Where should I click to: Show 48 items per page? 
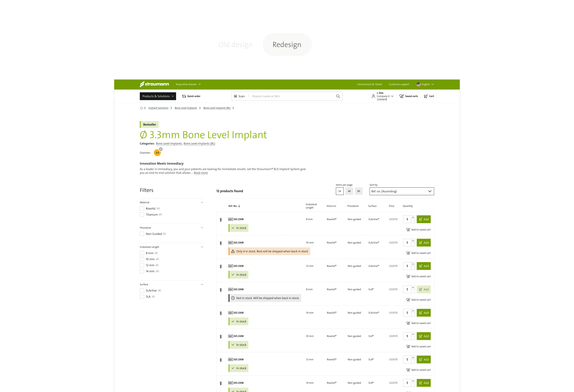349,191
